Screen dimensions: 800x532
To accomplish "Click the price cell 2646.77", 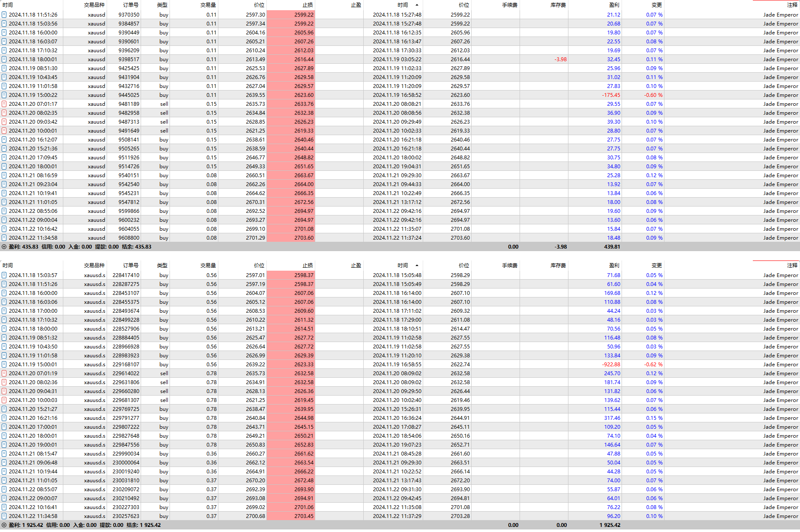I will click(255, 157).
